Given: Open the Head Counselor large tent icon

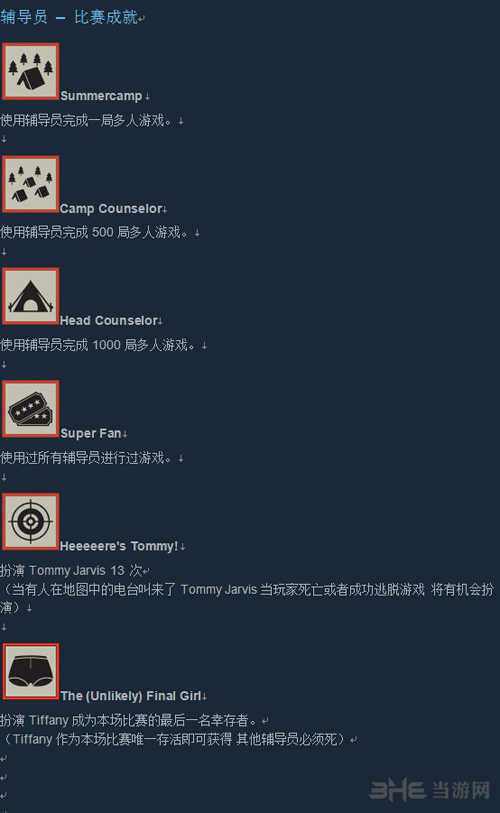Looking at the screenshot, I should pyautogui.click(x=30, y=297).
